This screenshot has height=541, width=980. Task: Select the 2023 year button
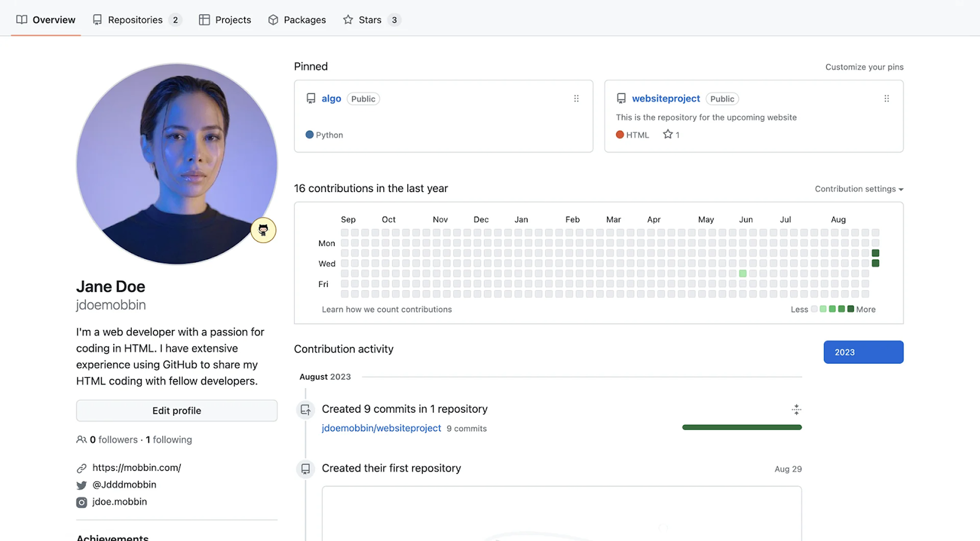coord(863,352)
